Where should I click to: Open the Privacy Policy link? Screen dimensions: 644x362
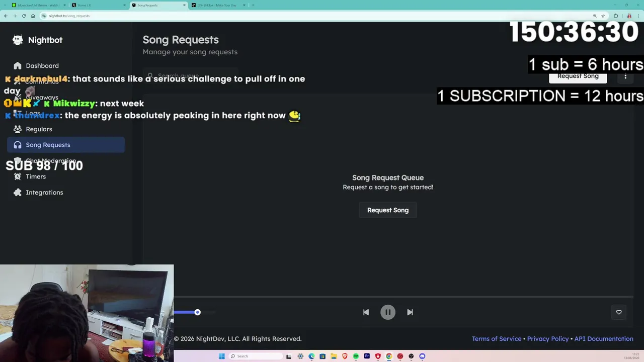pyautogui.click(x=548, y=339)
